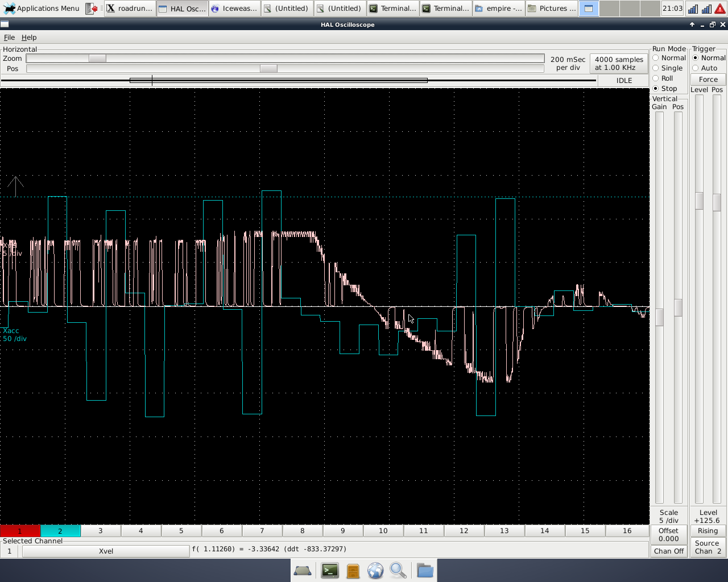The width and height of the screenshot is (728, 582).
Task: Set Run Mode to Roll
Action: click(x=663, y=78)
